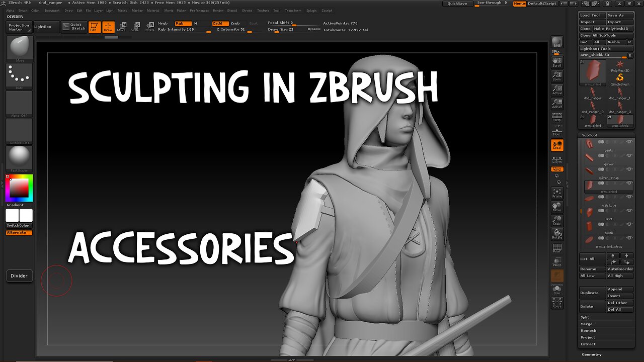The image size is (644, 362).
Task: Toggle Persp perspective view
Action: tap(557, 117)
